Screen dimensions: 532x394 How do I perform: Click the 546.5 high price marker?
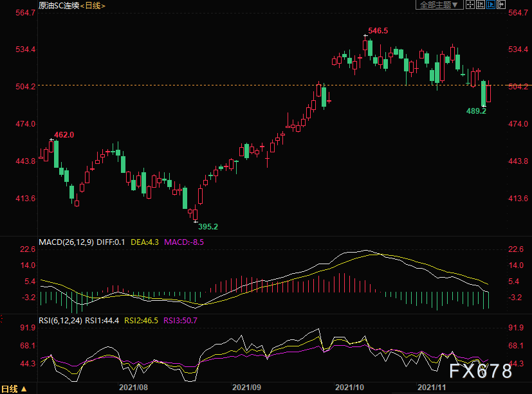point(378,30)
